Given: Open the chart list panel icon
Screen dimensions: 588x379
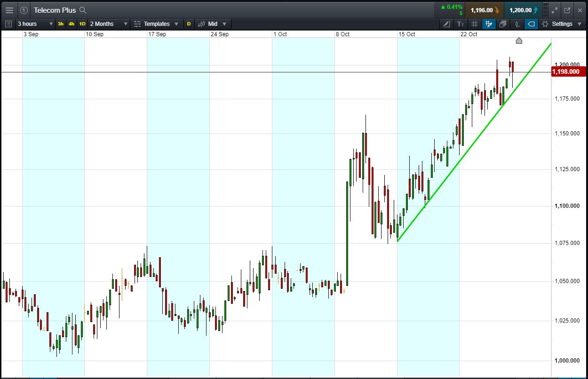Looking at the screenshot, I should [x=8, y=24].
